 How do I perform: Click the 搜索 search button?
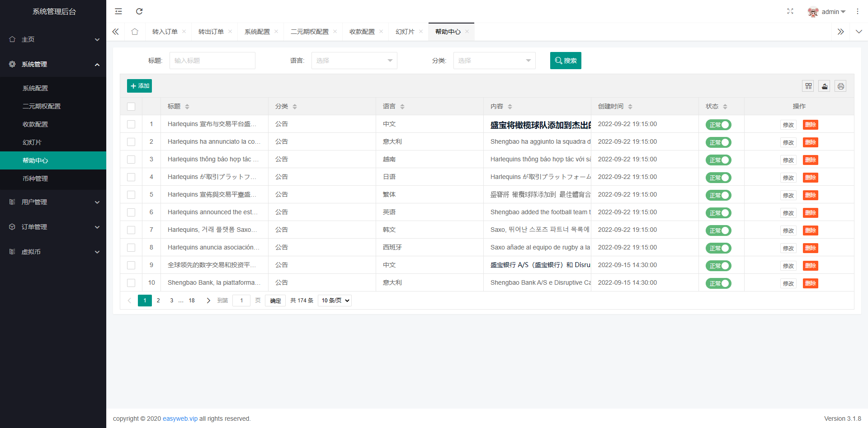click(x=566, y=60)
